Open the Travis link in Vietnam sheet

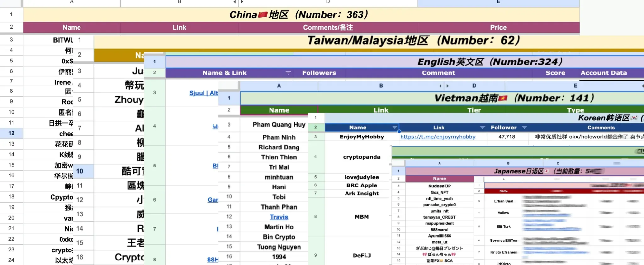pos(279,217)
